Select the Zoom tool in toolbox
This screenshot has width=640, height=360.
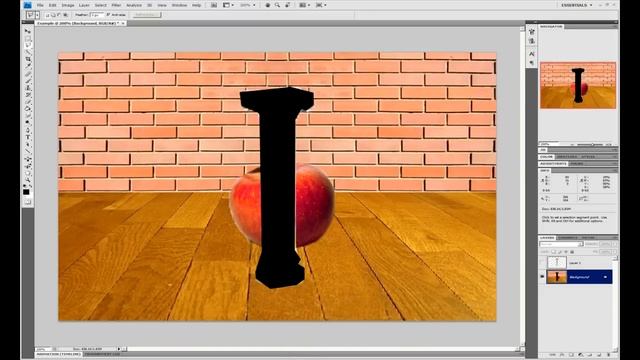pyautogui.click(x=28, y=179)
